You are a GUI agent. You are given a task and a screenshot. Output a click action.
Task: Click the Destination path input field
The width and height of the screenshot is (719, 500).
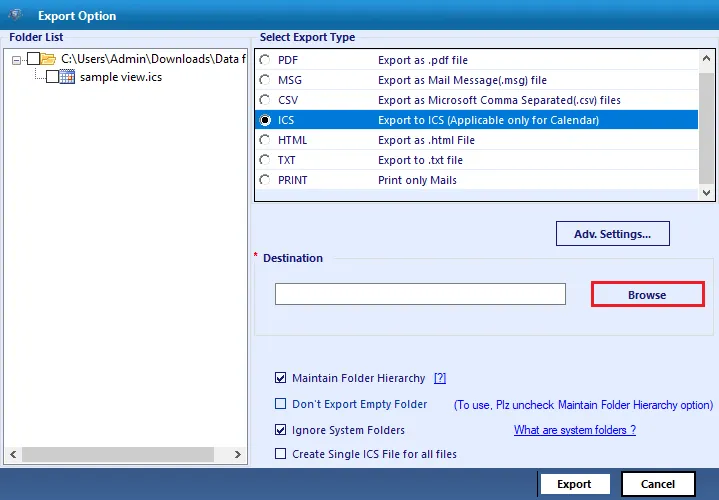(420, 294)
